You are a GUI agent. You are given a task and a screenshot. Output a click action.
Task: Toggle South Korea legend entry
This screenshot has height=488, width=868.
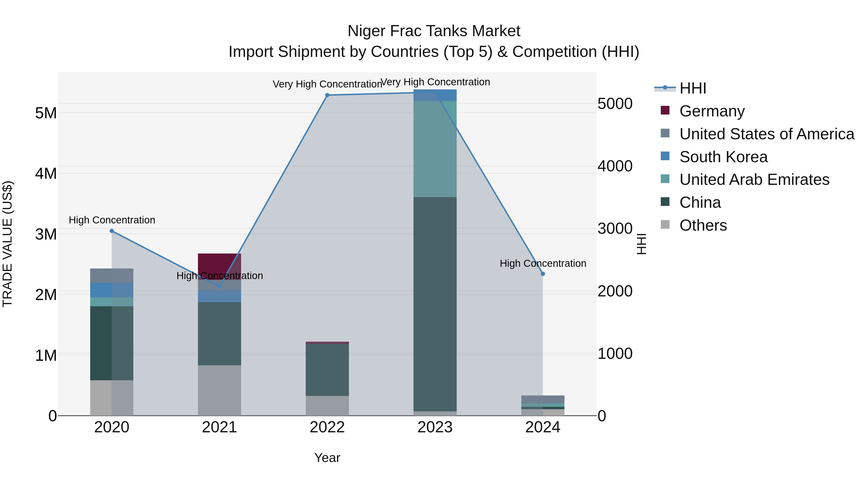click(x=714, y=157)
